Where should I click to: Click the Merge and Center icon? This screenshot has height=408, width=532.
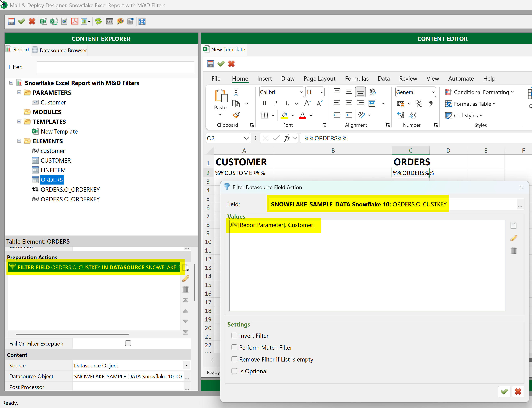click(x=372, y=103)
